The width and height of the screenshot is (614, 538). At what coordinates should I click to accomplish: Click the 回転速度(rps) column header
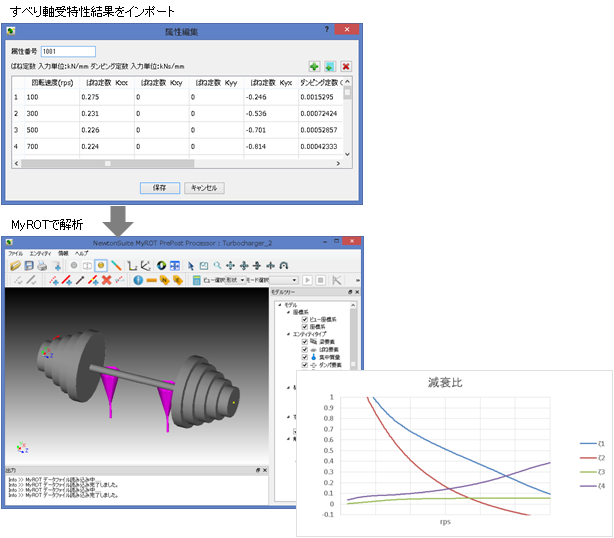(52, 83)
